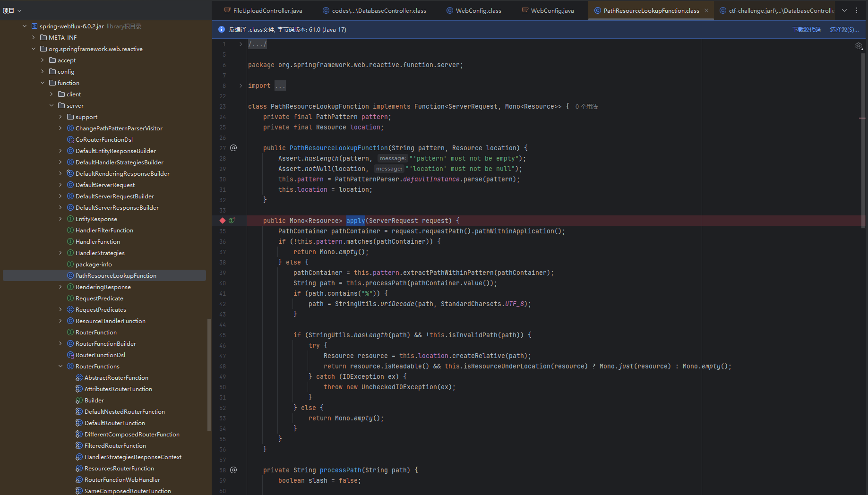Click the 0 个用法 usages hint
Screen dimensions: 868x495
coord(586,106)
